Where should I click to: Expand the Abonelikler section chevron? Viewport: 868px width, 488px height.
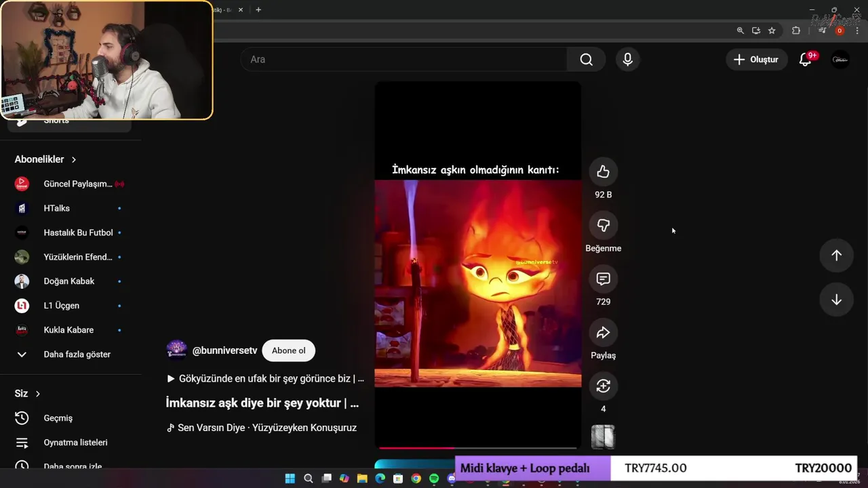coord(74,159)
